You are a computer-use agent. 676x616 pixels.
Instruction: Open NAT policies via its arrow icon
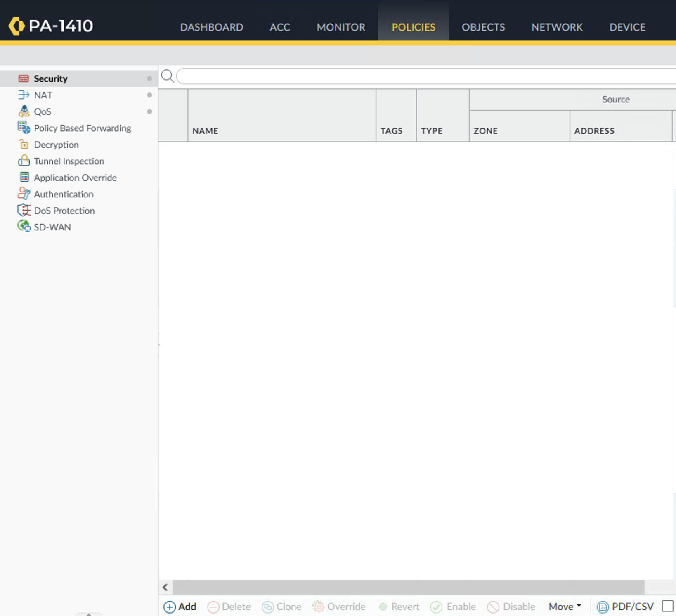point(24,95)
